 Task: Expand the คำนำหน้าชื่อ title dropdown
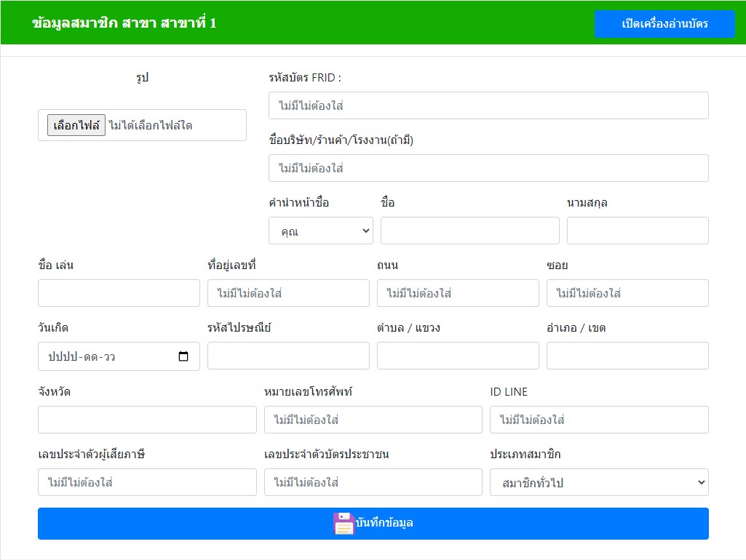(320, 231)
